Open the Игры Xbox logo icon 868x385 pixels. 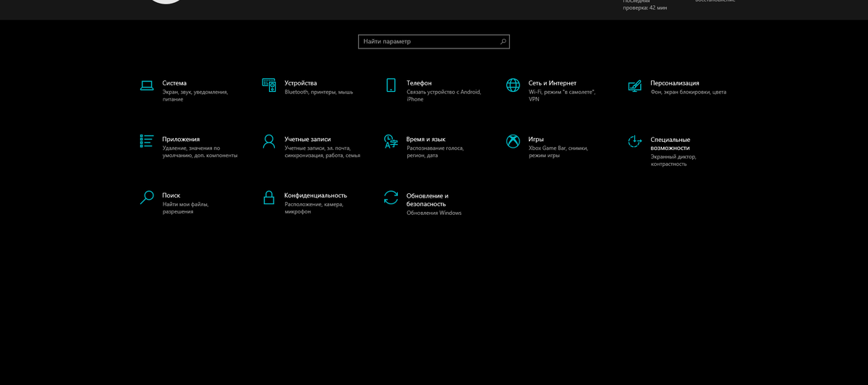(513, 141)
